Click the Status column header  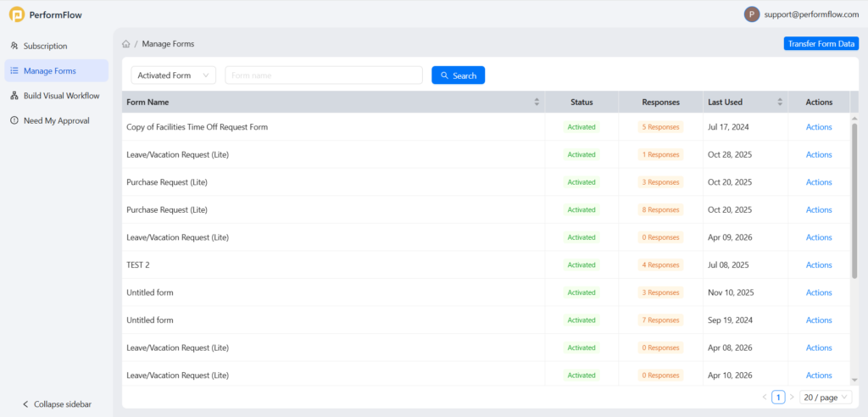(x=581, y=102)
